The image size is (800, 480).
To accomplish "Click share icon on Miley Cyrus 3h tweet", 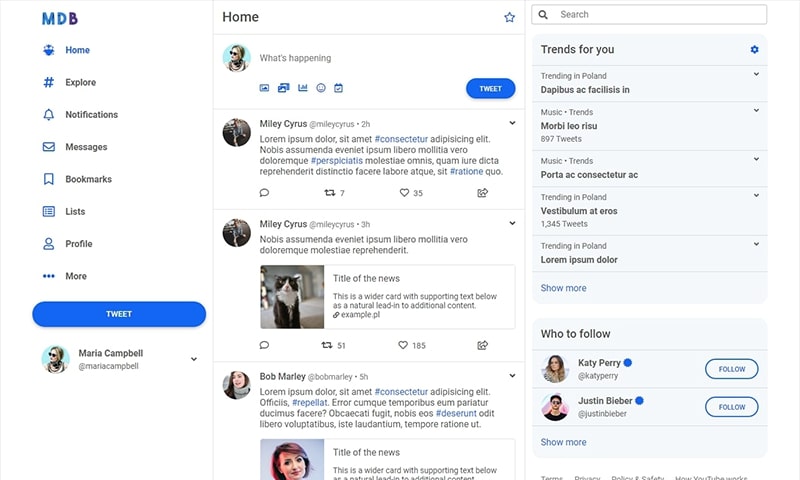I will pos(483,345).
